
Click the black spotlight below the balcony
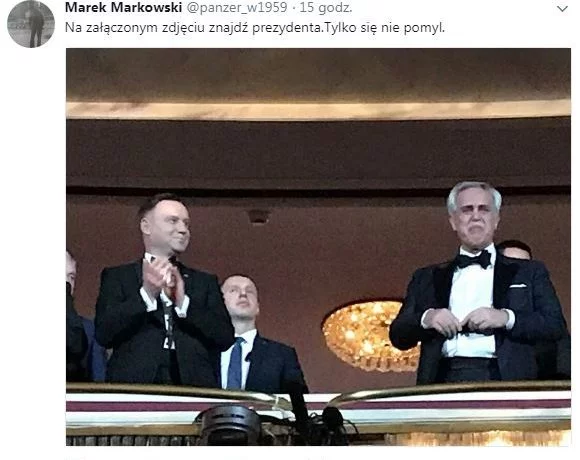(231, 424)
